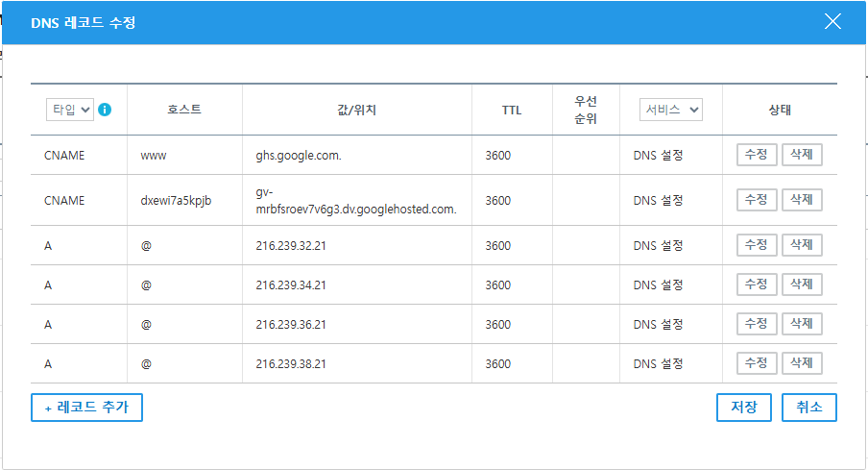Click the 취소 button
Image resolution: width=868 pixels, height=470 pixels.
pos(809,408)
